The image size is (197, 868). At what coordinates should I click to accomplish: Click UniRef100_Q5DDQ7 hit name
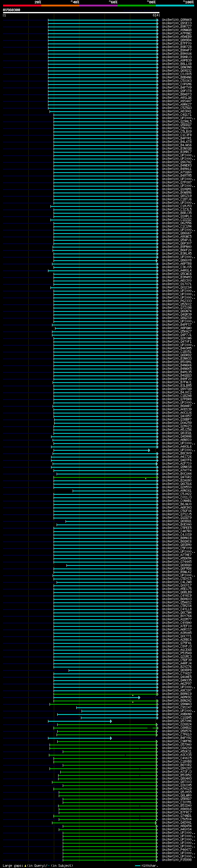[177, 125]
